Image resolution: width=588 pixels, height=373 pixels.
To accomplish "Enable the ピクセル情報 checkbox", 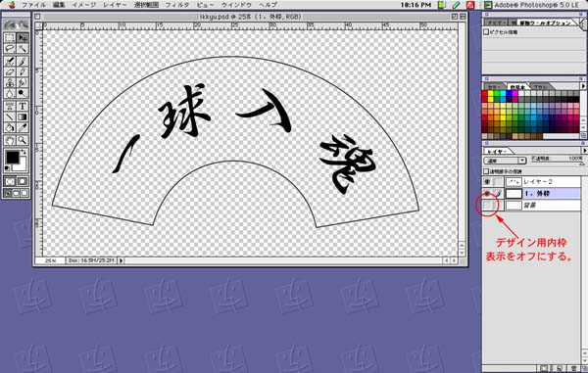I will (486, 32).
